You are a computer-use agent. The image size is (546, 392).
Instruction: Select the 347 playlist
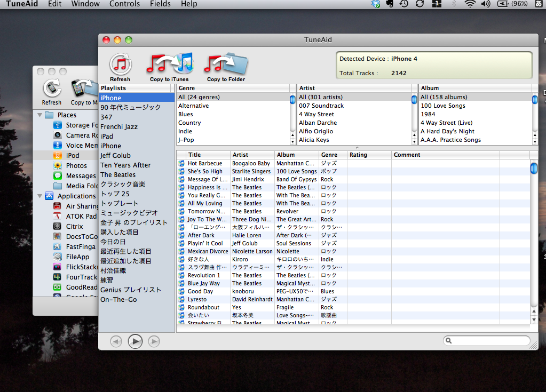[137, 117]
